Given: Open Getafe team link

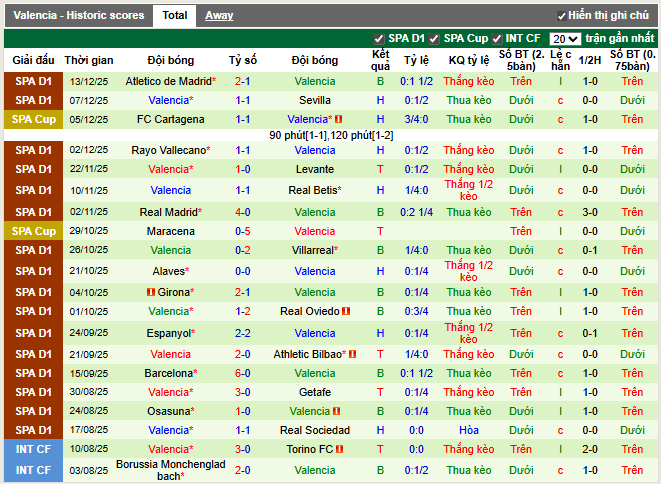Looking at the screenshot, I should [314, 392].
